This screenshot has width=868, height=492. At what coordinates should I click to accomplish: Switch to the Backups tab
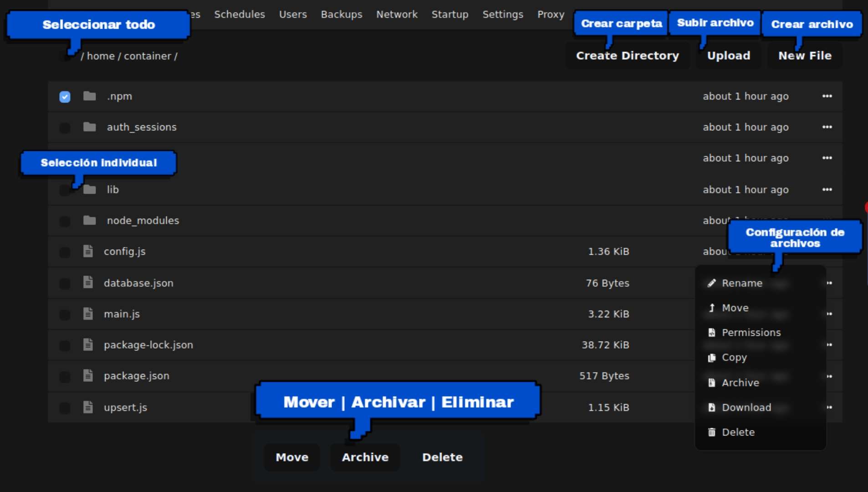click(x=341, y=15)
